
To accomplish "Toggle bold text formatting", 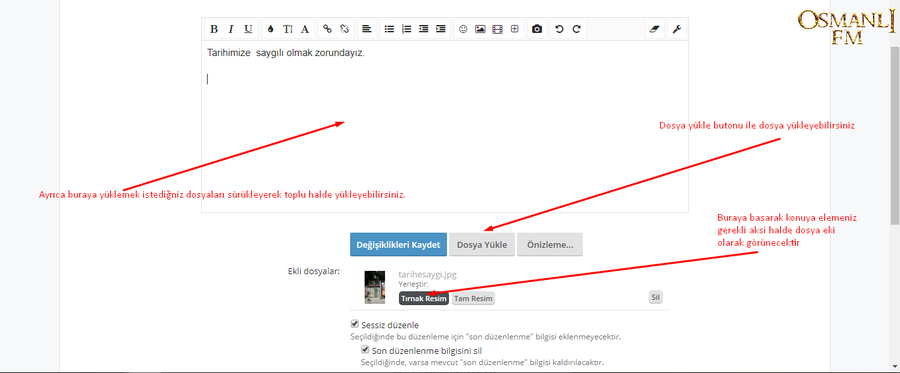I will pos(214,29).
